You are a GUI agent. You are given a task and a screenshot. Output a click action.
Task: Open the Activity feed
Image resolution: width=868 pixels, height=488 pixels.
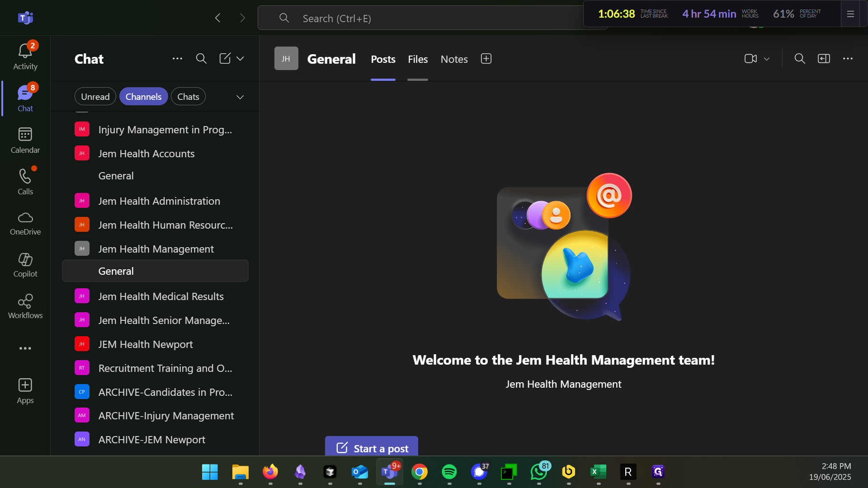pyautogui.click(x=25, y=56)
